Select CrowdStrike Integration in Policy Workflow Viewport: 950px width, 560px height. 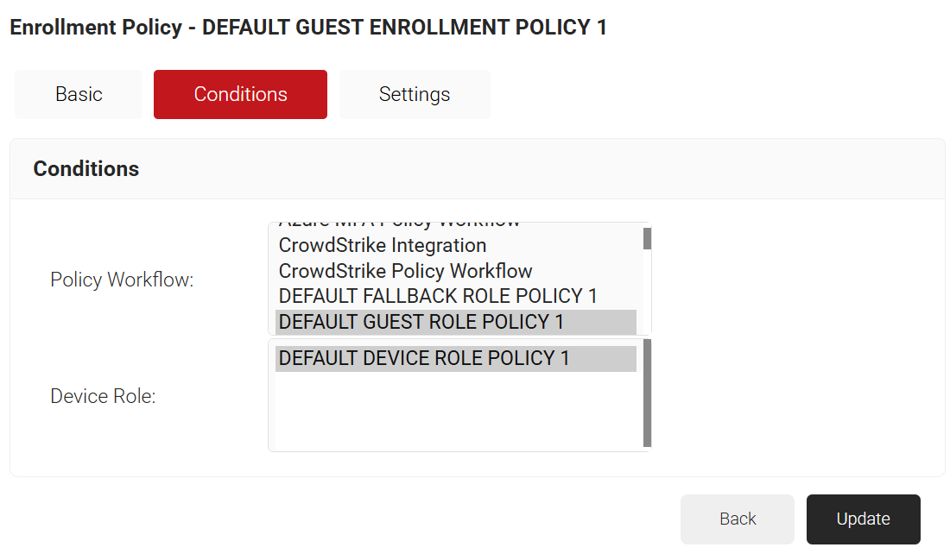click(x=383, y=246)
